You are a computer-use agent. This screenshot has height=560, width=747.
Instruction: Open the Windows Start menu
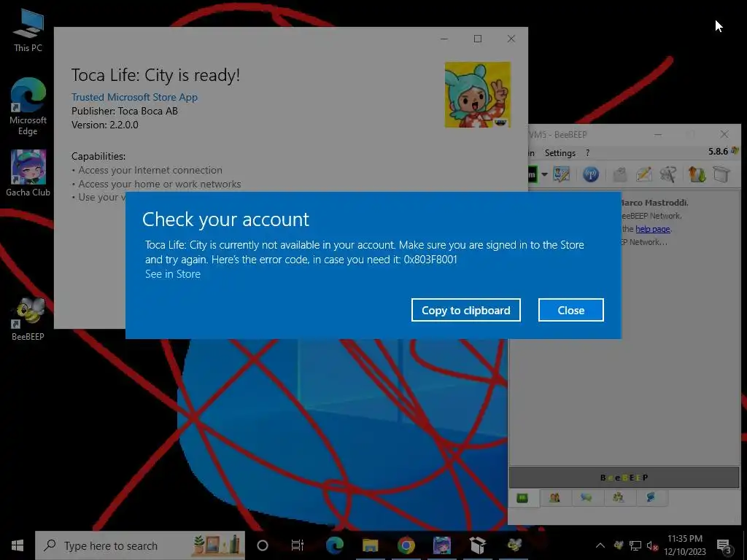(18, 545)
